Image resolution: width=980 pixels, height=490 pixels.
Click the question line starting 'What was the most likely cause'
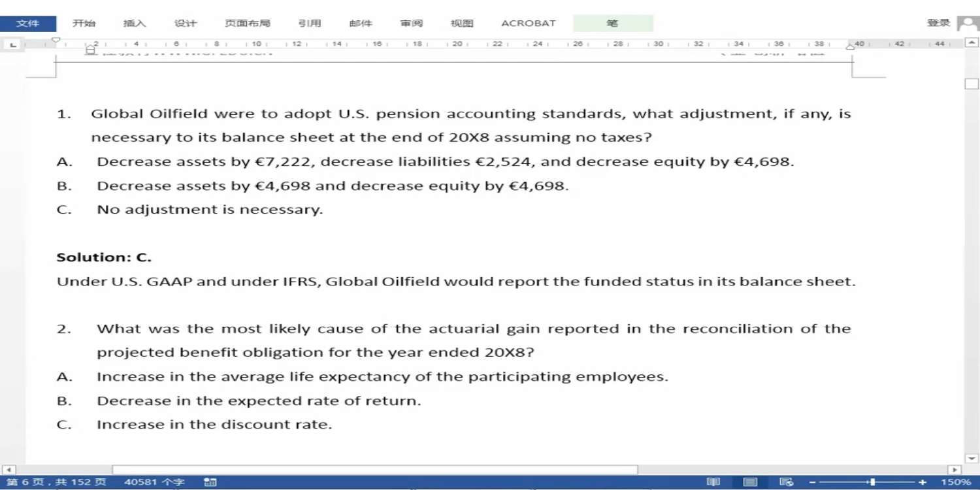click(x=474, y=329)
